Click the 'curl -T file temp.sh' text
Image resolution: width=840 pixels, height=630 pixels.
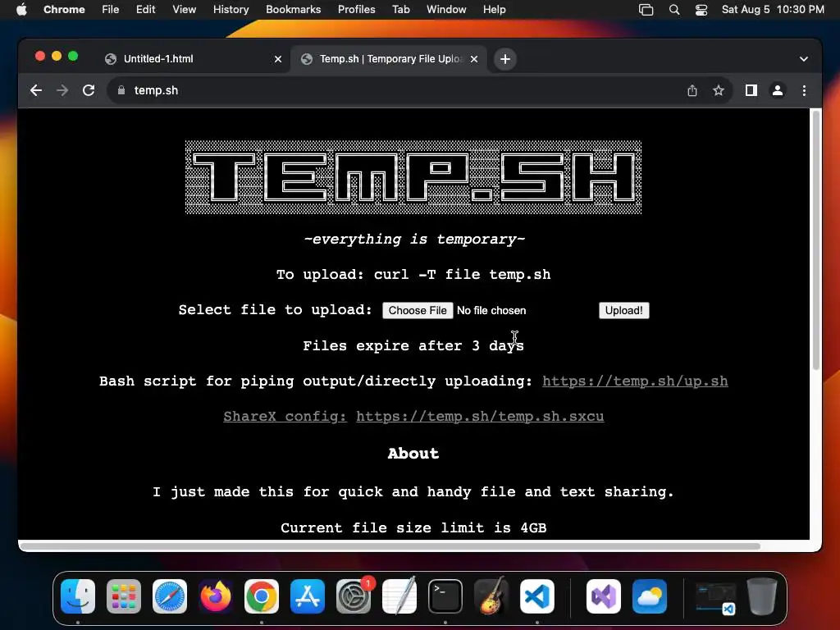tap(462, 274)
